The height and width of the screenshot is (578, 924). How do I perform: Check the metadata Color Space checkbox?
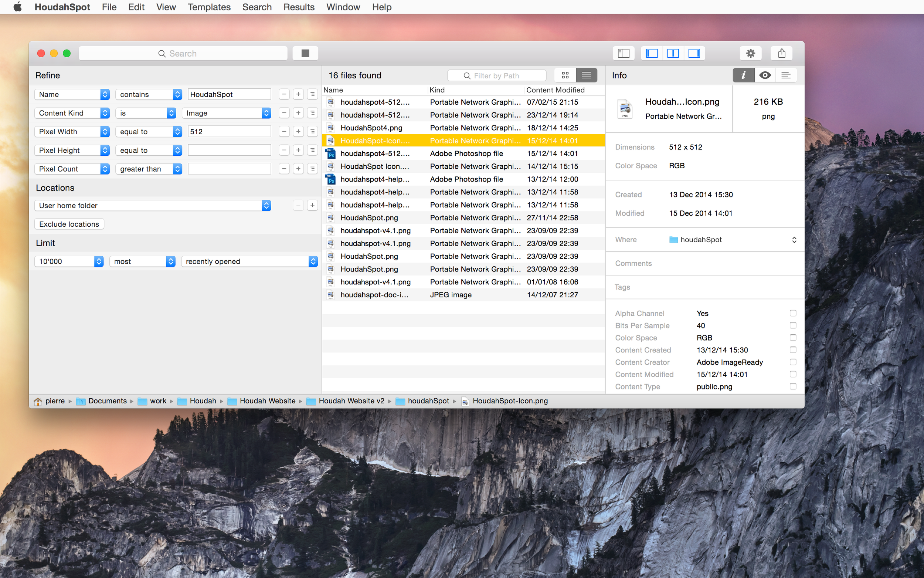pos(792,338)
